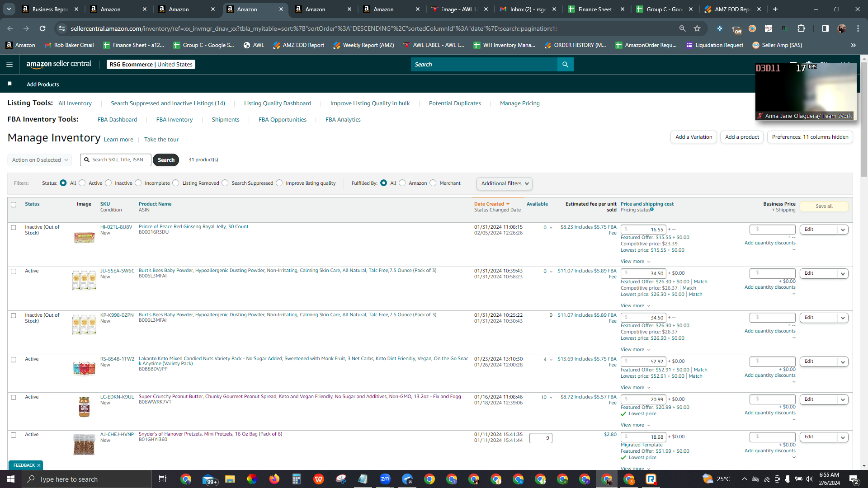Expand View more for Prince of Peace row

(635, 262)
